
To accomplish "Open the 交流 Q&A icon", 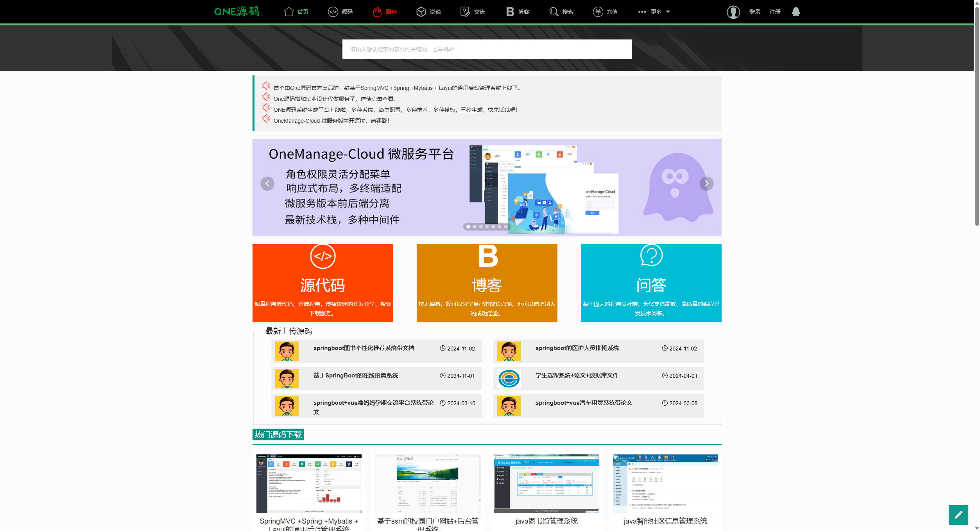I will (465, 12).
